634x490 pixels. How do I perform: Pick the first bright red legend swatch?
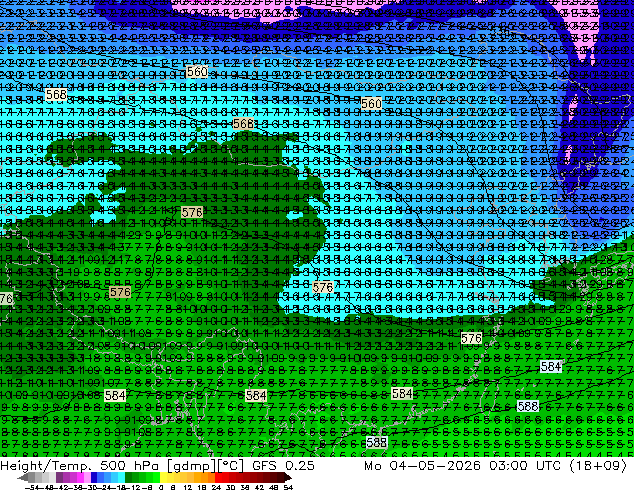[218, 478]
